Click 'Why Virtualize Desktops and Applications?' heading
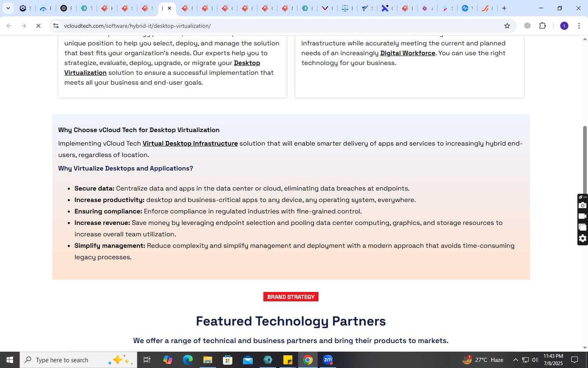 pyautogui.click(x=125, y=168)
